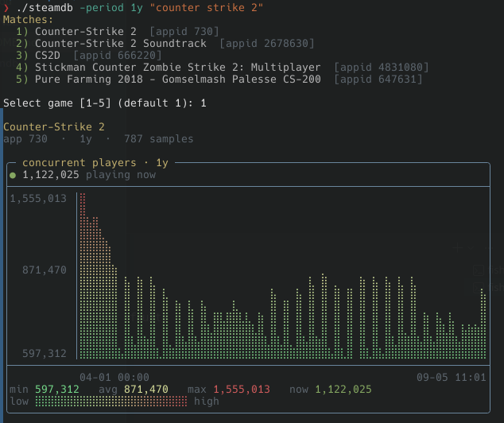This screenshot has width=504, height=423.
Task: Click '787 samples' text
Action: 159,139
